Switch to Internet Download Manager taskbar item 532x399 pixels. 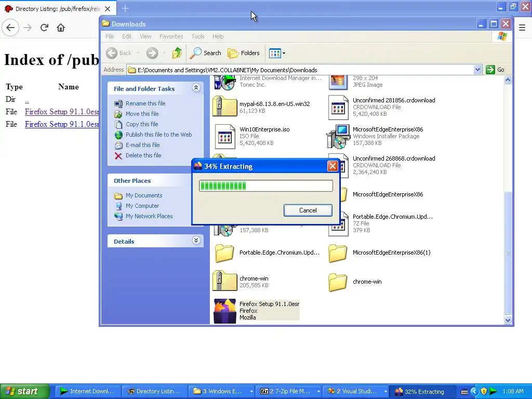tap(87, 391)
